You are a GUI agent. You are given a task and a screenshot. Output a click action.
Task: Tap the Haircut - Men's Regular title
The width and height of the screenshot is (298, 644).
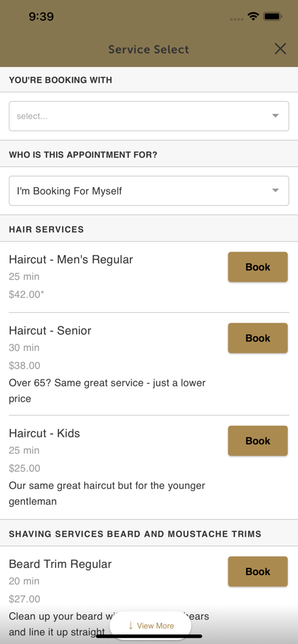tap(71, 260)
